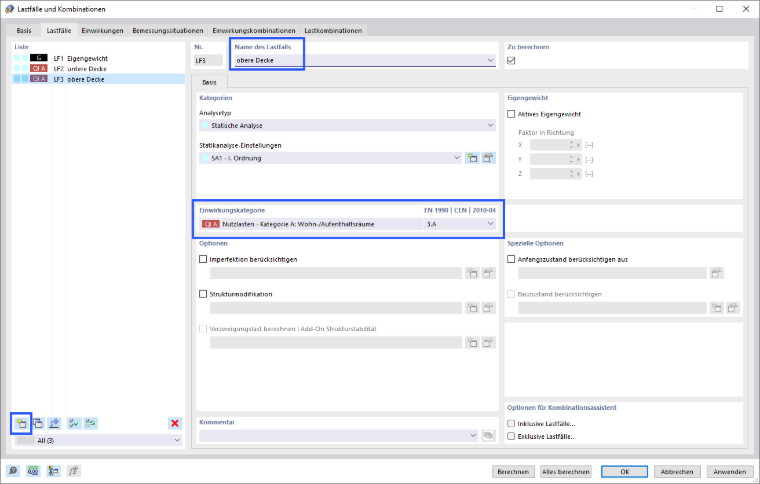Viewport: 760px width, 484px height.
Task: Select LF1 Eigengewicht in the list
Action: coord(98,58)
